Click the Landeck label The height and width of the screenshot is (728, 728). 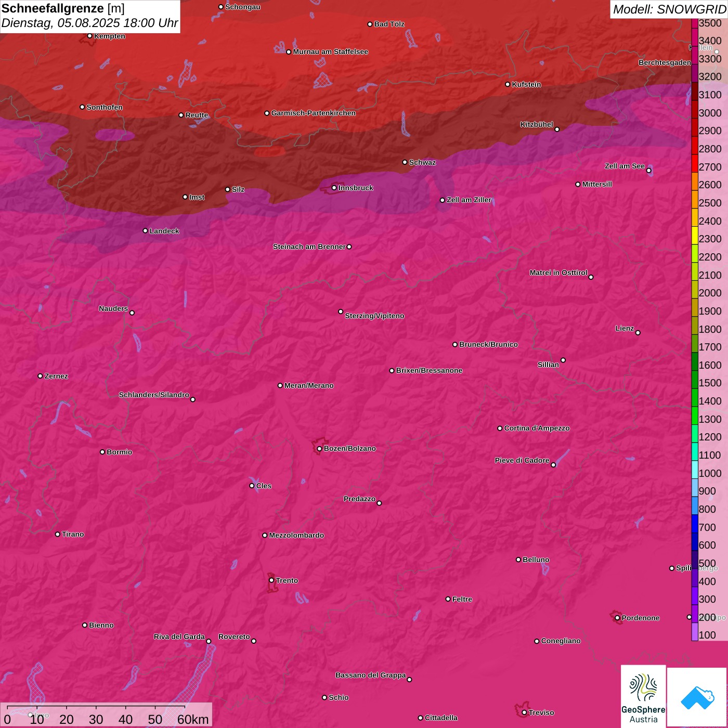tap(164, 231)
